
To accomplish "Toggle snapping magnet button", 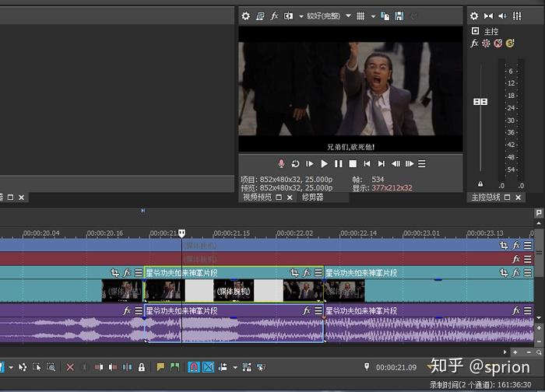I will pyautogui.click(x=194, y=367).
